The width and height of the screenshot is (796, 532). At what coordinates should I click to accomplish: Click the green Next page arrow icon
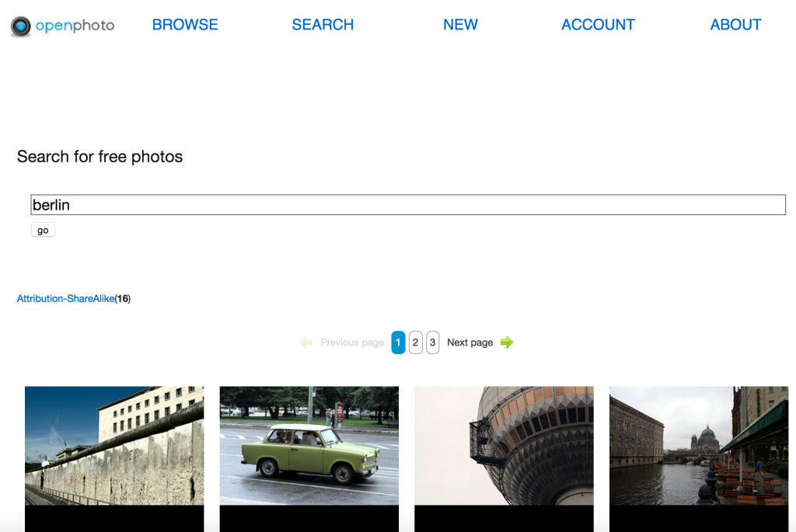tap(507, 342)
